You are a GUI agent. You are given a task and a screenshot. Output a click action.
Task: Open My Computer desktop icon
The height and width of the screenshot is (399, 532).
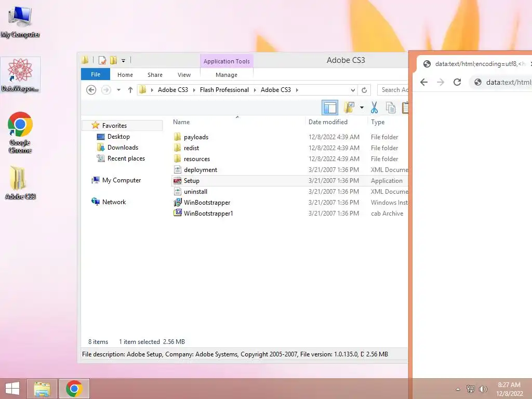coord(20,21)
